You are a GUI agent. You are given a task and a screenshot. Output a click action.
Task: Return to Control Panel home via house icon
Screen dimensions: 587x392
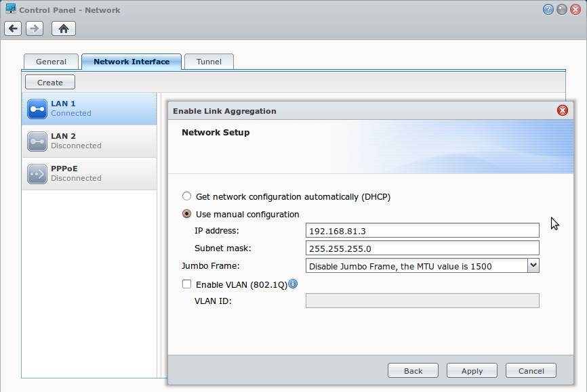pyautogui.click(x=64, y=28)
